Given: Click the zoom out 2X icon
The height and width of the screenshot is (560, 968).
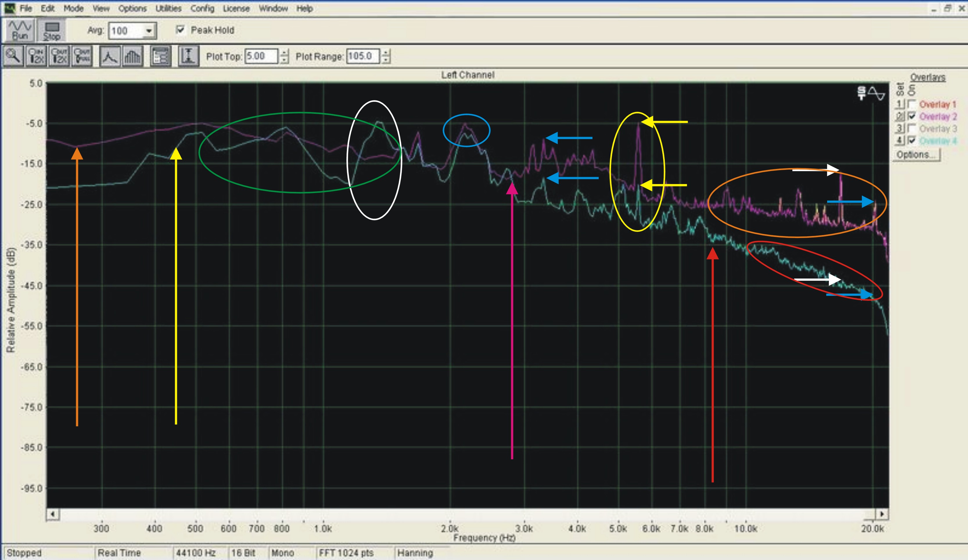Looking at the screenshot, I should pyautogui.click(x=59, y=56).
